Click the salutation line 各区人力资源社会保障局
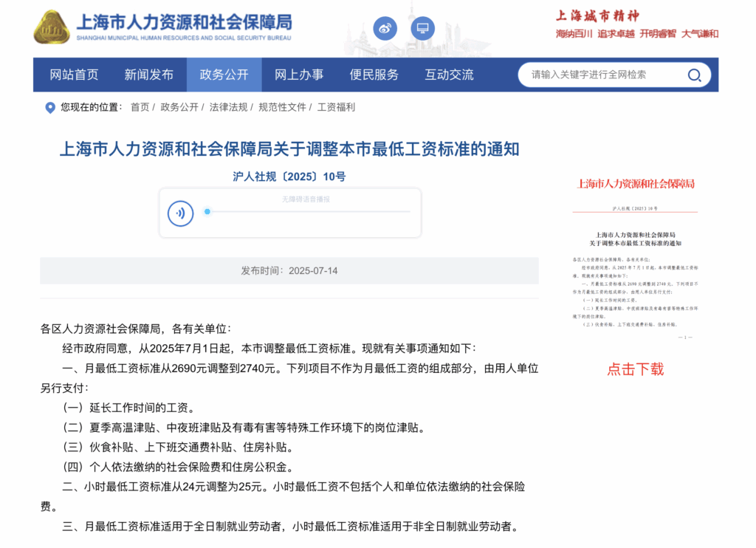The height and width of the screenshot is (548, 756). (136, 329)
